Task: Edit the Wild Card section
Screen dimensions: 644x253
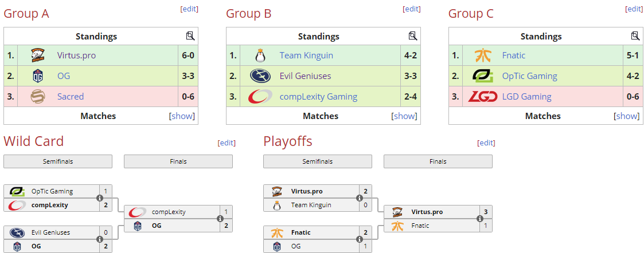Action: (227, 143)
